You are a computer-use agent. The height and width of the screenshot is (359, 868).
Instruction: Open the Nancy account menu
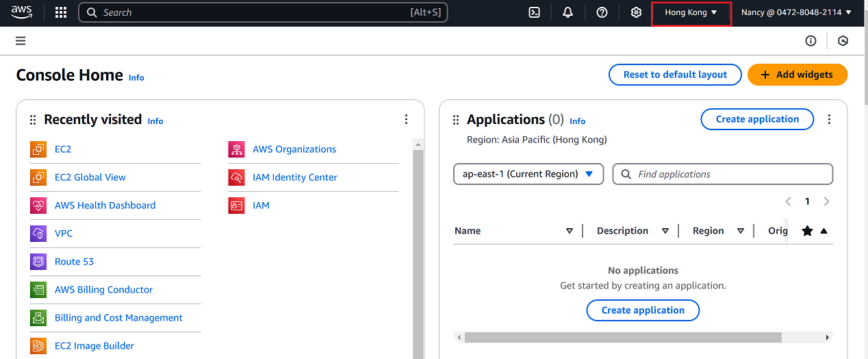[797, 12]
